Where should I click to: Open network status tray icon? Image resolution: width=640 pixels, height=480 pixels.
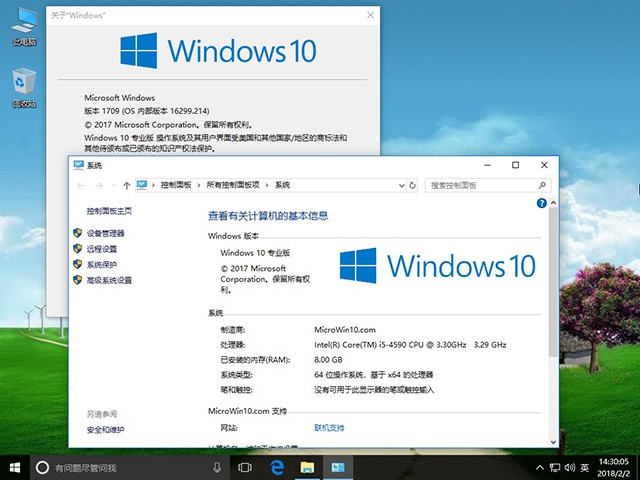coord(555,468)
